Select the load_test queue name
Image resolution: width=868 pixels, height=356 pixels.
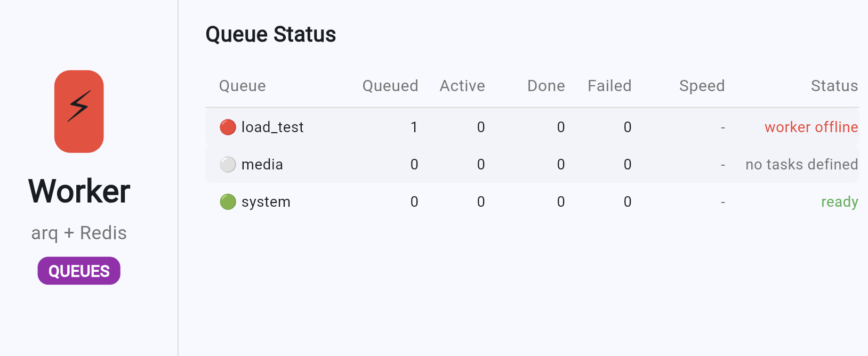272,127
